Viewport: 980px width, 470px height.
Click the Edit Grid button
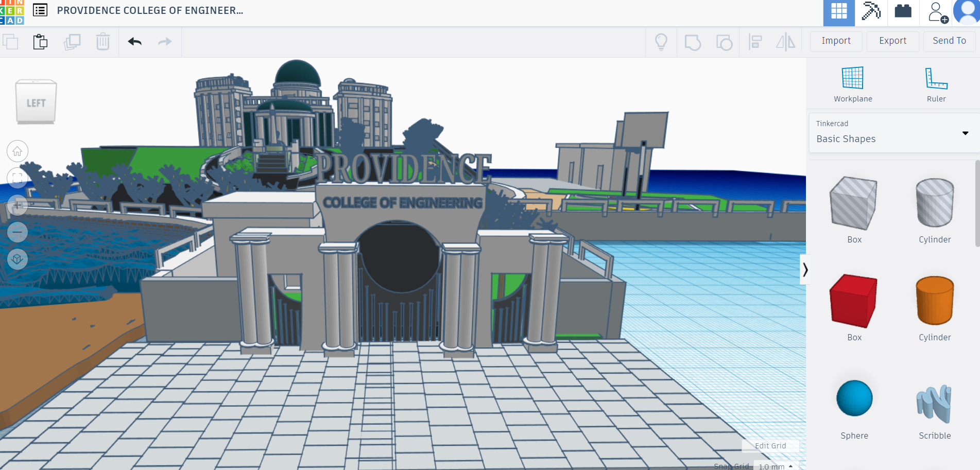click(770, 446)
